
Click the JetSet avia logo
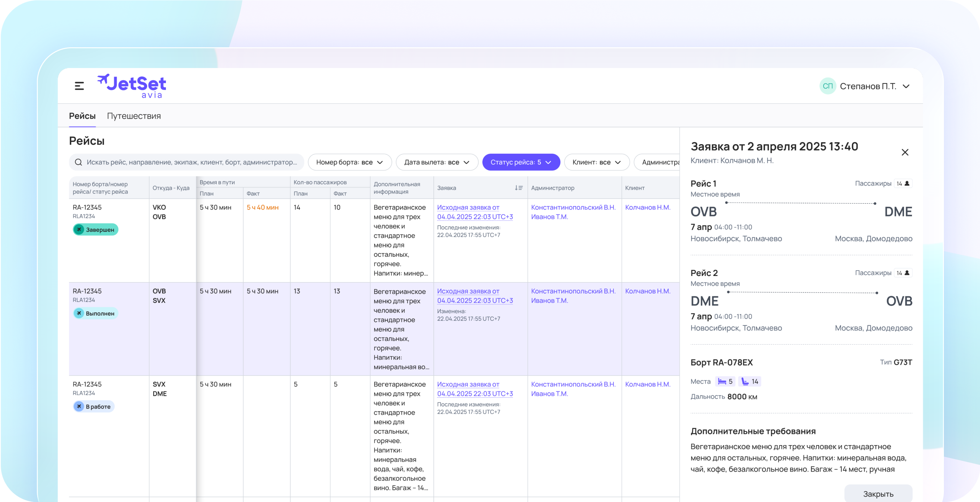click(132, 86)
